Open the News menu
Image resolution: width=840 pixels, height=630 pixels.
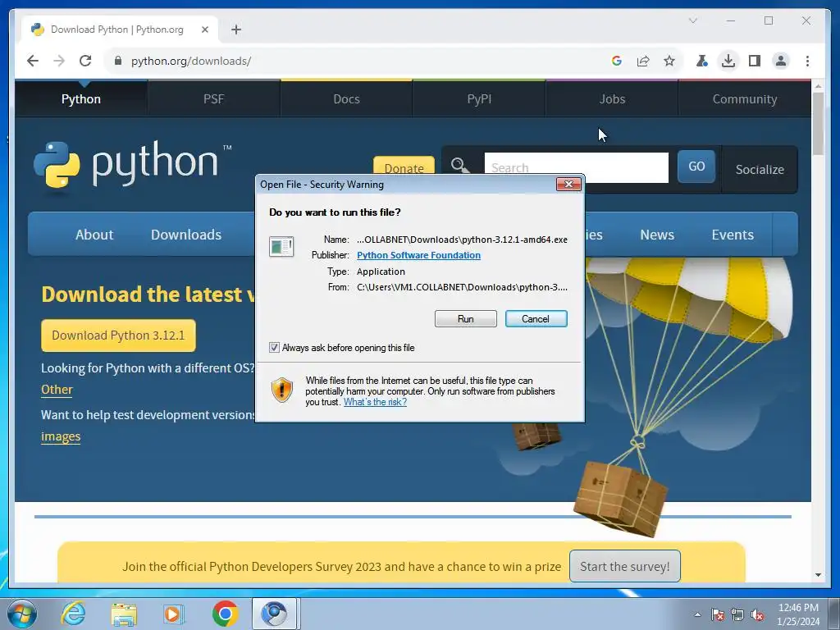click(x=657, y=235)
